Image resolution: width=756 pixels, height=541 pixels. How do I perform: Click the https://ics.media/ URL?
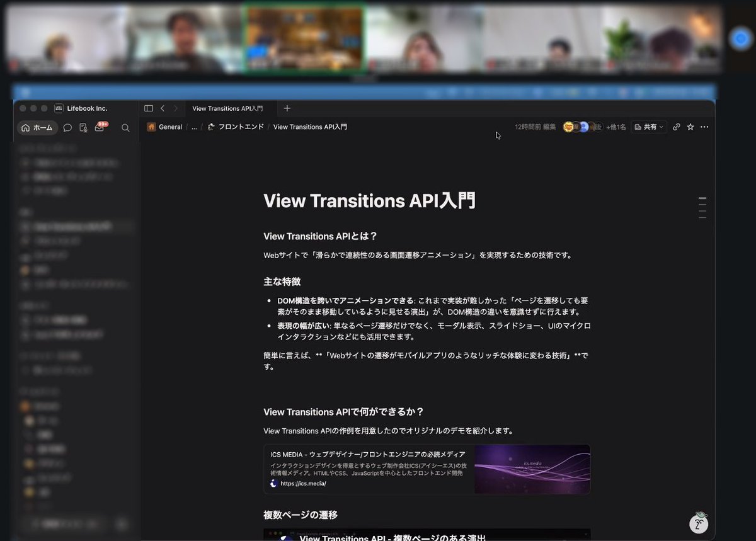click(303, 484)
